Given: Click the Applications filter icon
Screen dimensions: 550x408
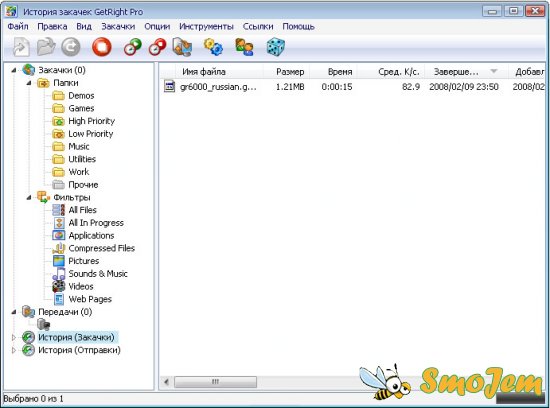Looking at the screenshot, I should coord(59,235).
